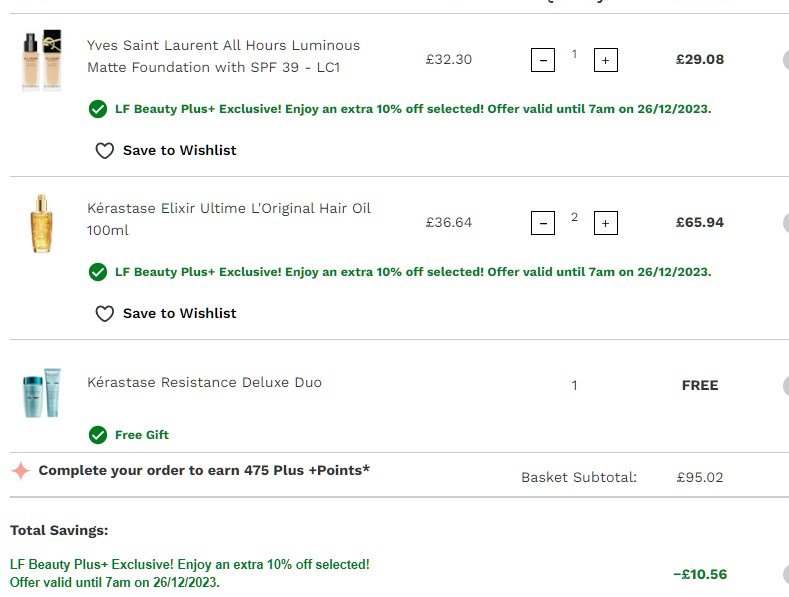The width and height of the screenshot is (789, 597).
Task: Remove the Resistance Deluxe Duo free gift
Action: click(785, 386)
